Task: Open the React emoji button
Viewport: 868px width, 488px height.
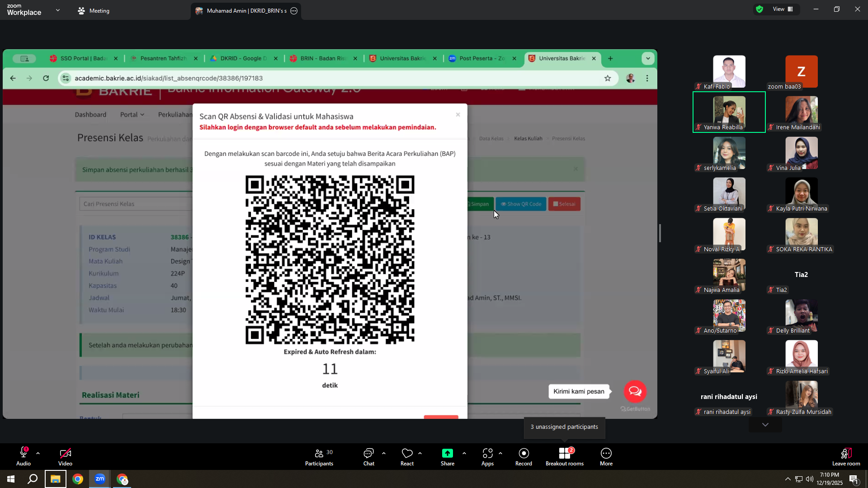Action: tap(407, 456)
